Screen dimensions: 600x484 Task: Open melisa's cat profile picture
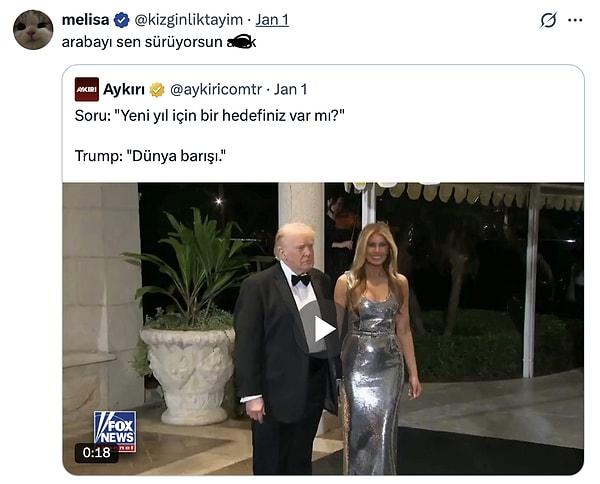tap(32, 30)
